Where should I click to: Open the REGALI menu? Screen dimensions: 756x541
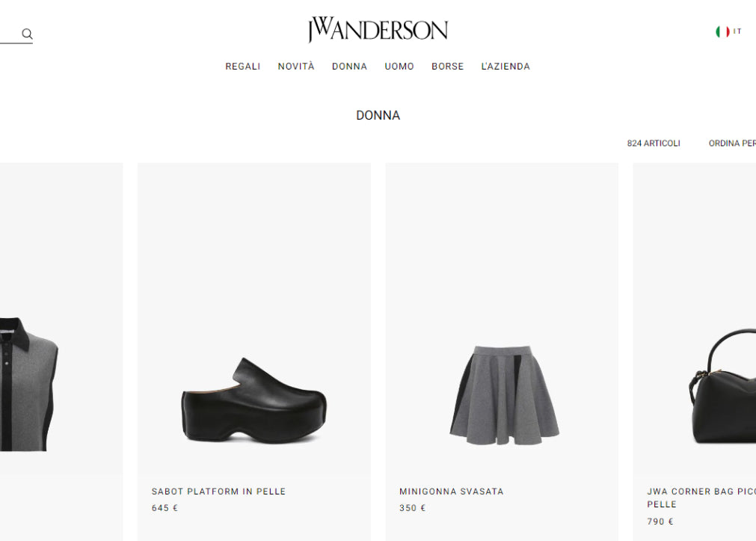(x=242, y=66)
